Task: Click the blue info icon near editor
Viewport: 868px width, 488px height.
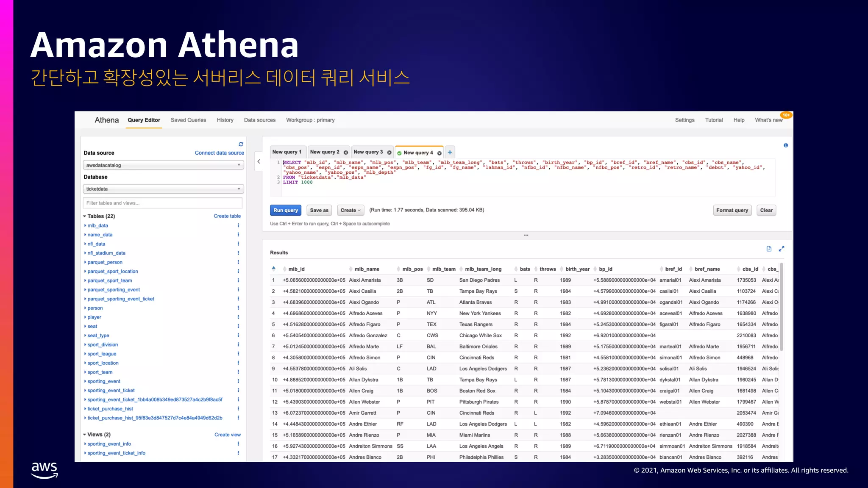Action: click(x=785, y=145)
